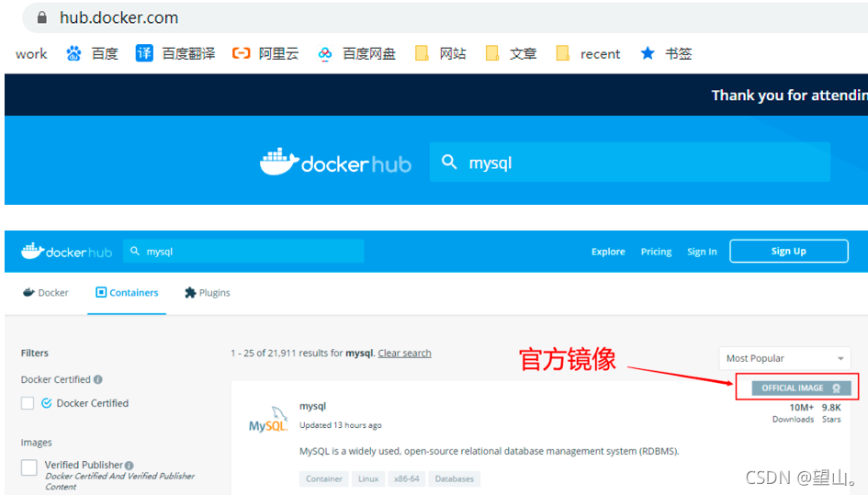Switch to the Containers tab

point(127,292)
